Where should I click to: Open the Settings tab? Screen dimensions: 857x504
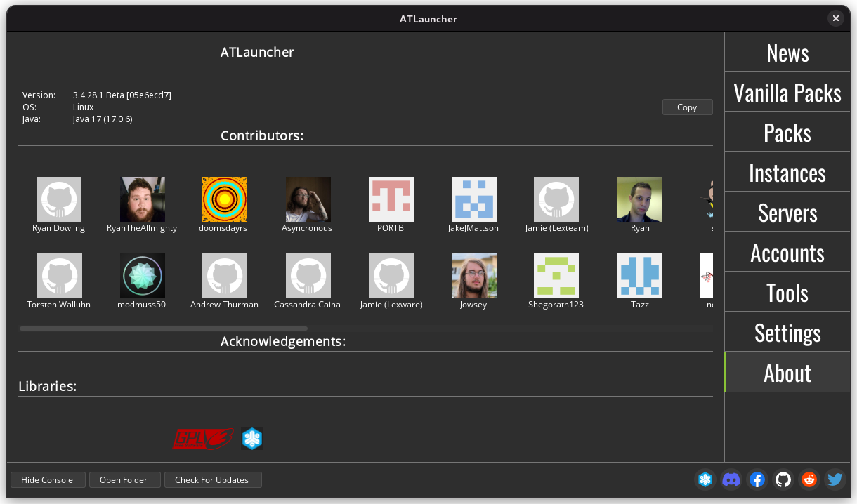pyautogui.click(x=787, y=332)
